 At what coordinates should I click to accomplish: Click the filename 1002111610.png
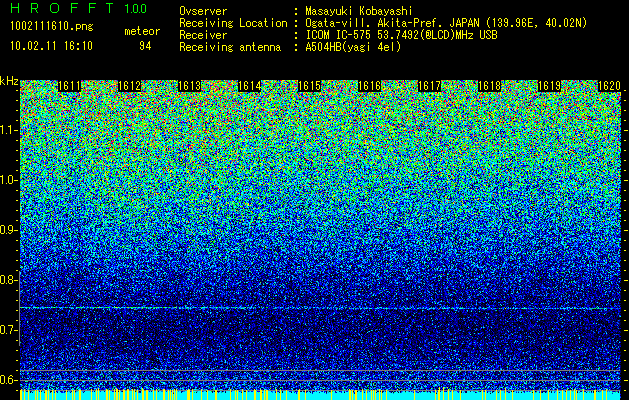click(x=52, y=27)
